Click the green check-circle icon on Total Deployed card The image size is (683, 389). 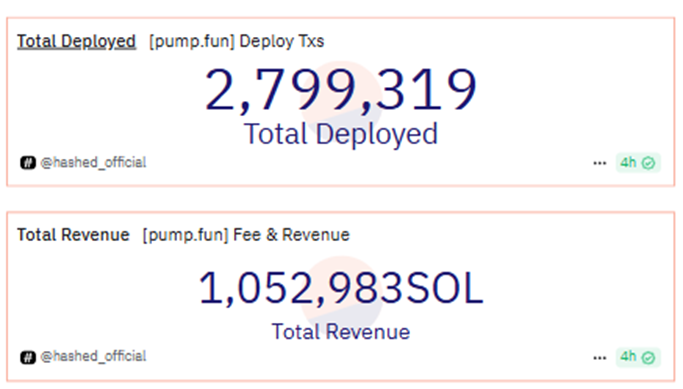coord(648,163)
